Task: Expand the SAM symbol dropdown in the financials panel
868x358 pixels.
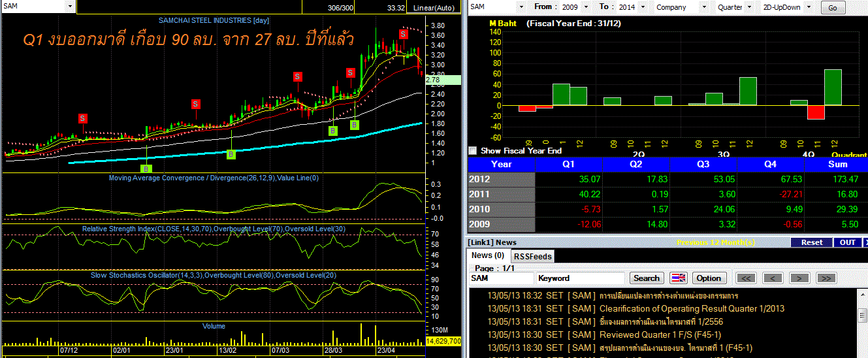Action: (521, 7)
